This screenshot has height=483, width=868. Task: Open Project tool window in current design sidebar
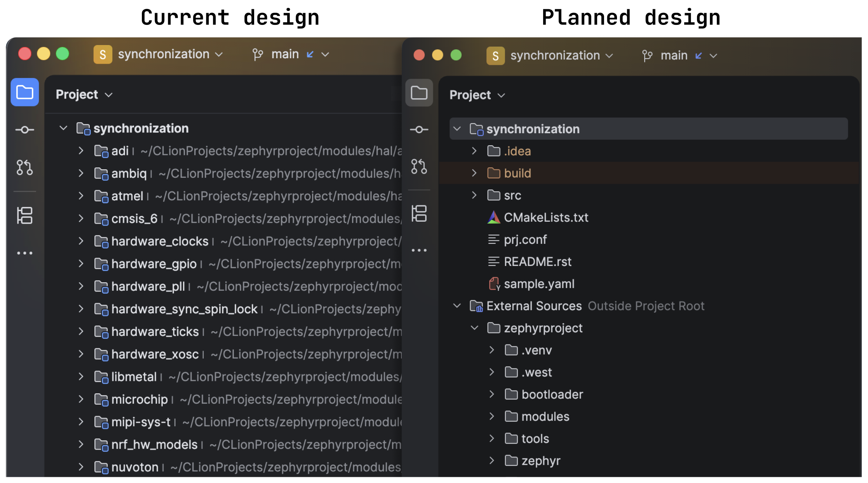pyautogui.click(x=24, y=92)
